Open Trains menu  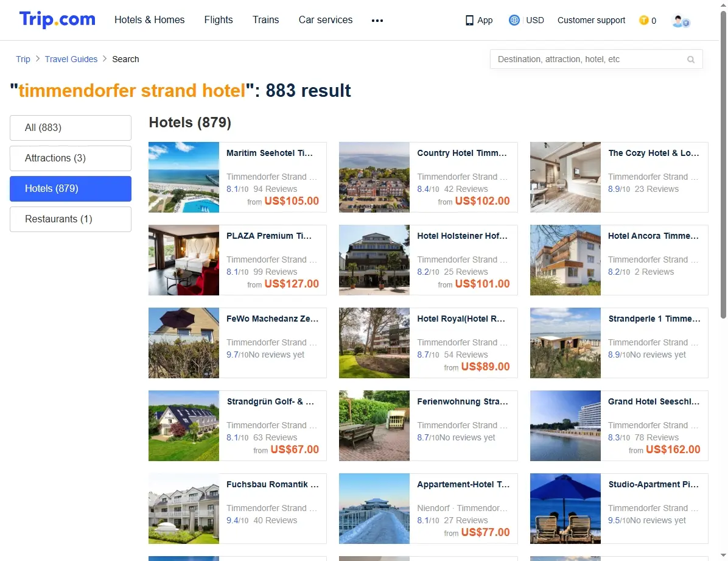(x=265, y=20)
